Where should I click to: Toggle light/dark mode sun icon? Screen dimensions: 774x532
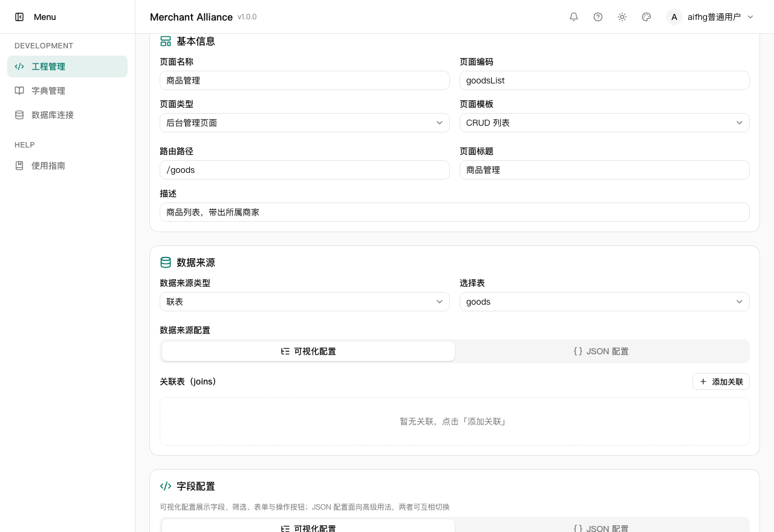pyautogui.click(x=622, y=17)
